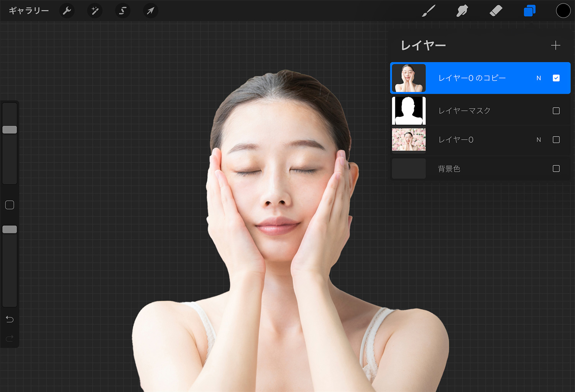
Task: Close the Layers panel via layers icon
Action: pos(529,11)
